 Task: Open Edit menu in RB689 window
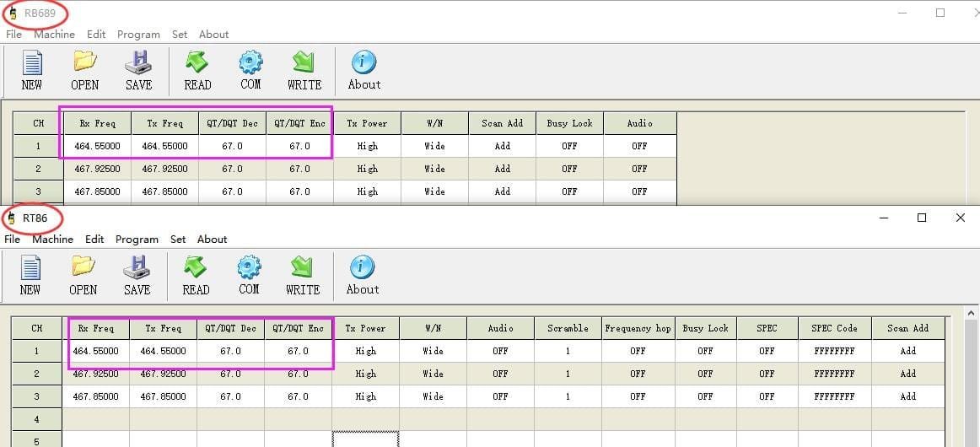pyautogui.click(x=96, y=35)
